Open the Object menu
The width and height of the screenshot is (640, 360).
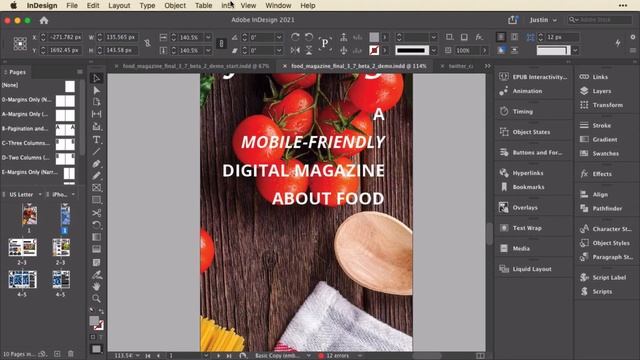point(175,6)
